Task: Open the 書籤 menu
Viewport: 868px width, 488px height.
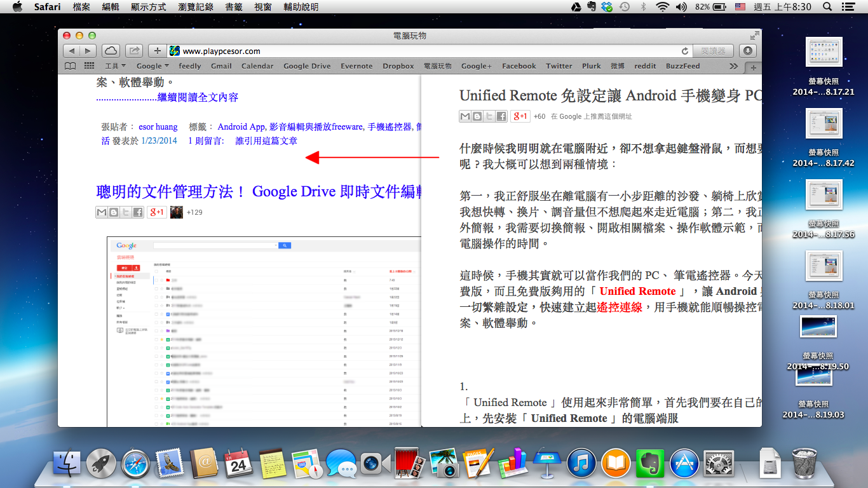Action: coord(234,7)
